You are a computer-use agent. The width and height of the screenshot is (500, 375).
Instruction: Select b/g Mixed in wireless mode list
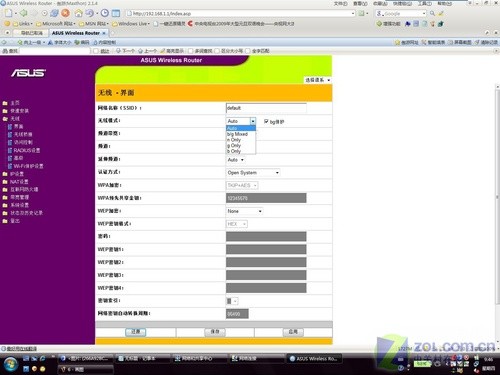[x=237, y=134]
